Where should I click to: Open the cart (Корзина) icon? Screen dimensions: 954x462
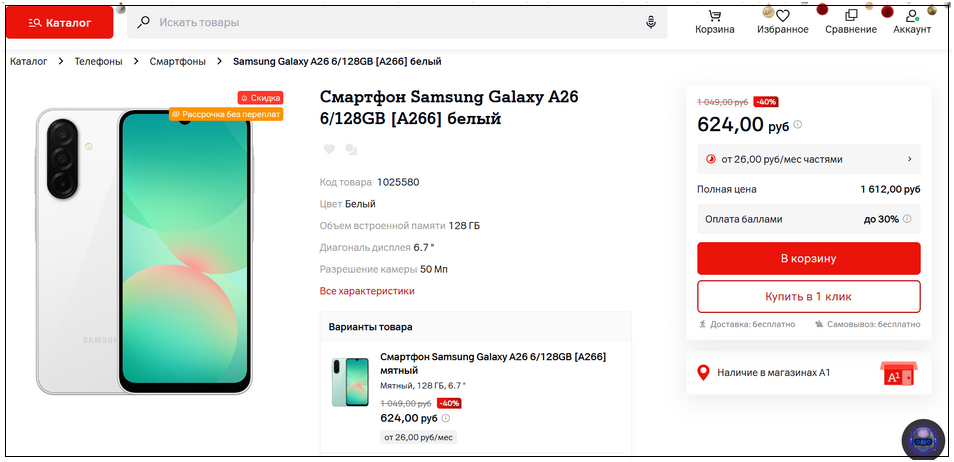click(714, 17)
